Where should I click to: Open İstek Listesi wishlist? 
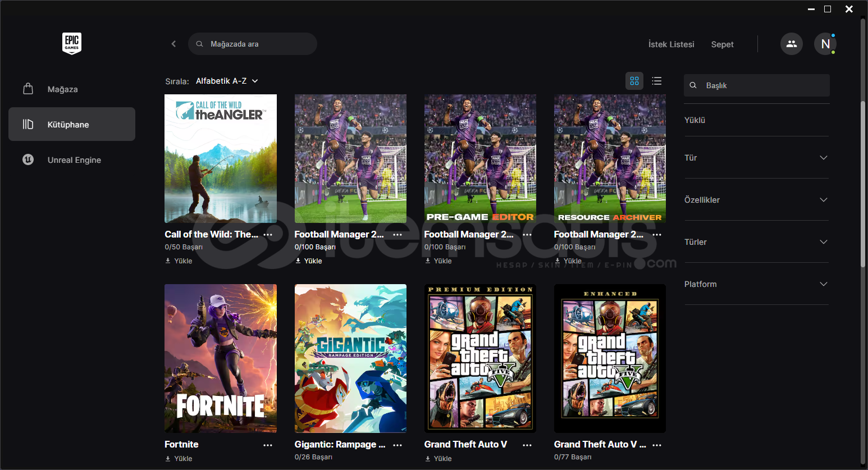pyautogui.click(x=671, y=44)
